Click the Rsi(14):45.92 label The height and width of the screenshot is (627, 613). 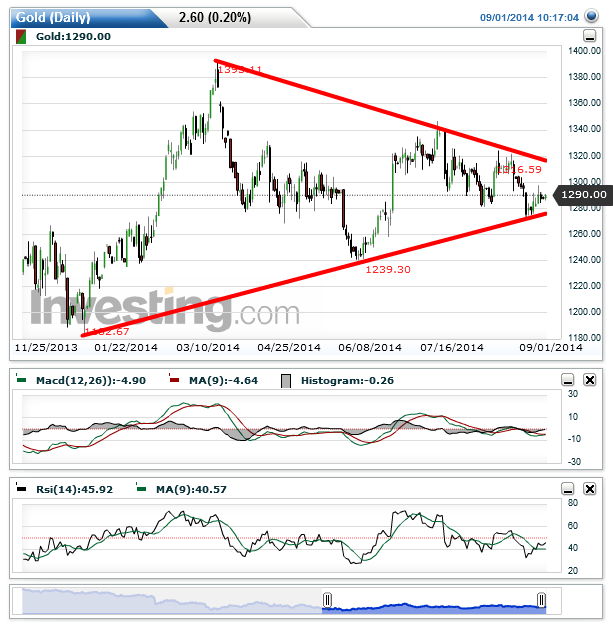coord(74,489)
